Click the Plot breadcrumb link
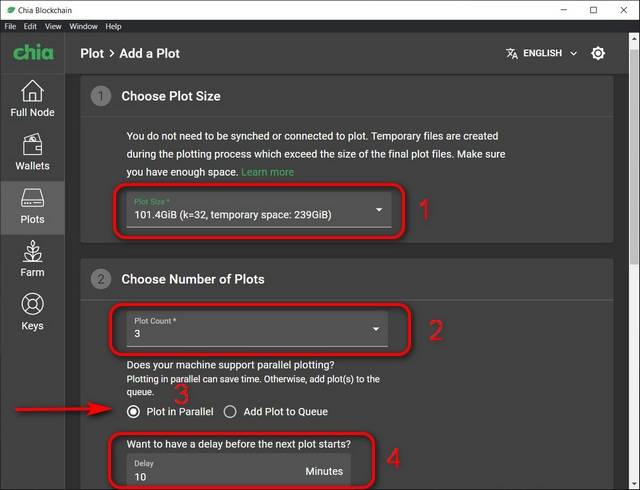Image resolution: width=640 pixels, height=490 pixels. [x=92, y=53]
